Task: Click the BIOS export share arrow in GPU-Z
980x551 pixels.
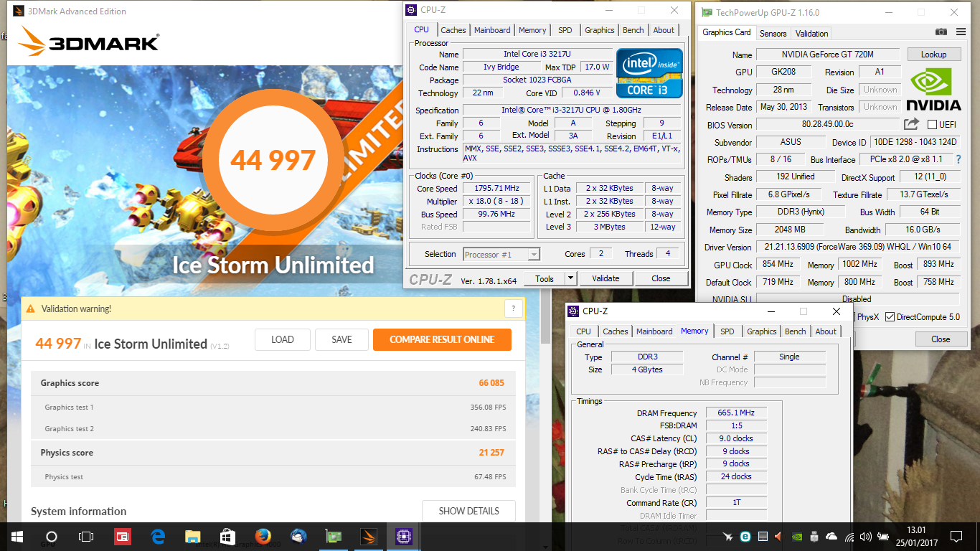Action: point(911,124)
